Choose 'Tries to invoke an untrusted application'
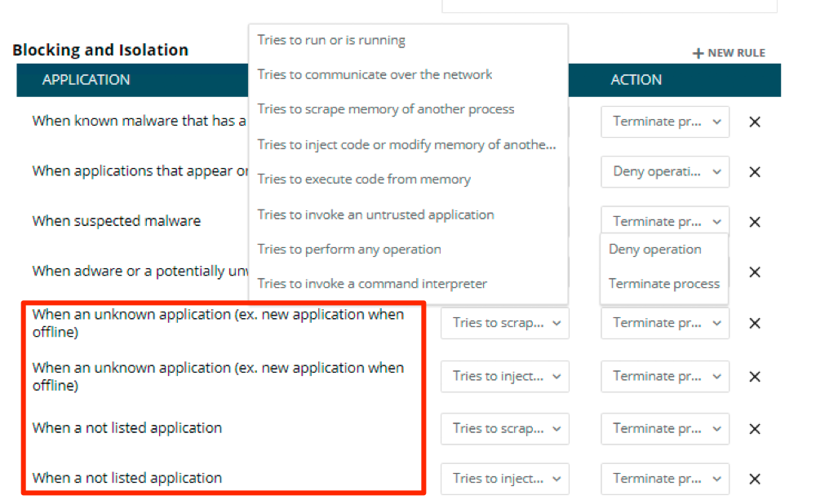The height and width of the screenshot is (504, 829). point(375,215)
